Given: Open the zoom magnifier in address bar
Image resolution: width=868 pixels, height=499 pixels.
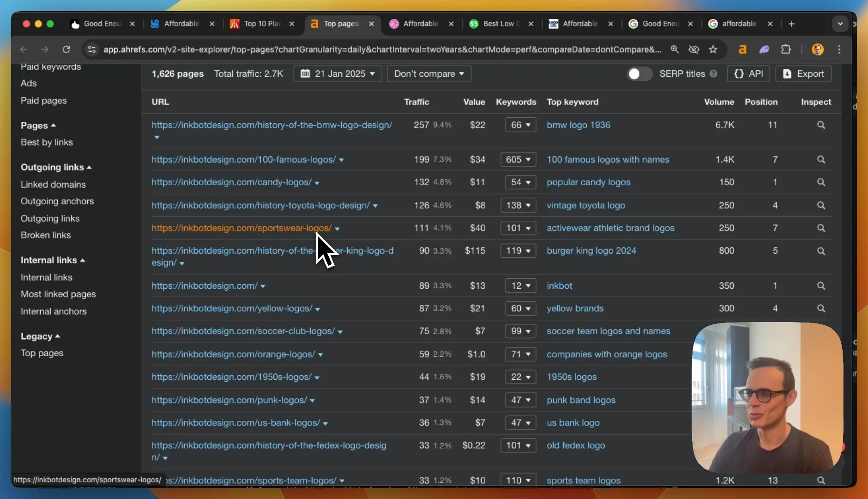Looking at the screenshot, I should 675,49.
